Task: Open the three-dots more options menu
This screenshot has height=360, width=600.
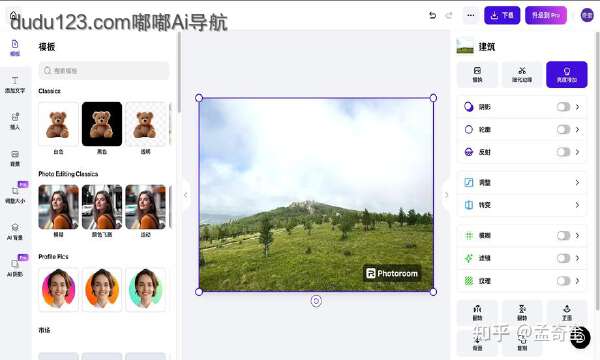Action: coord(471,15)
